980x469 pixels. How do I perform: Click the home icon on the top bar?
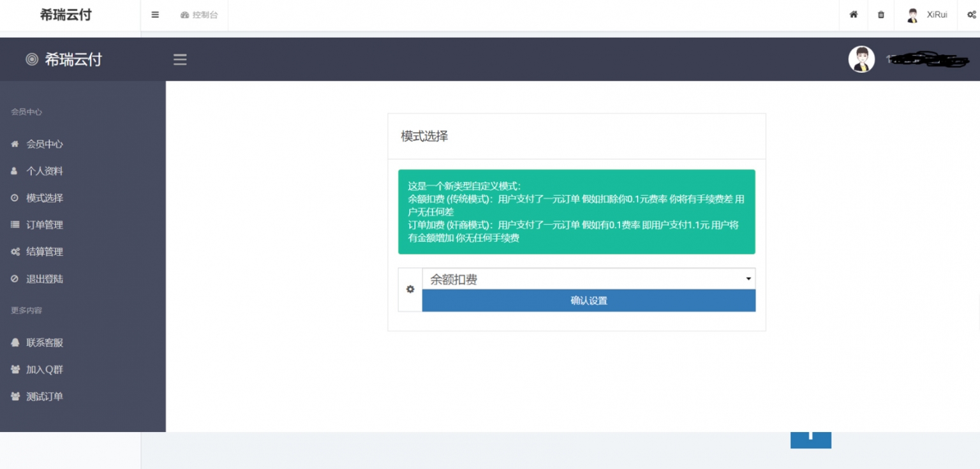click(853, 15)
